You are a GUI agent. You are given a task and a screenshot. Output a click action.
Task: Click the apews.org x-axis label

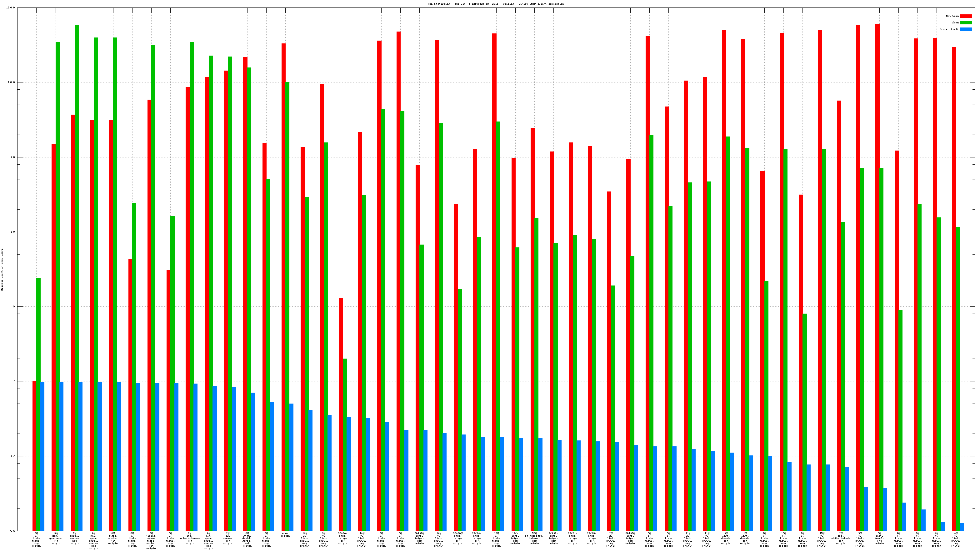(227, 538)
